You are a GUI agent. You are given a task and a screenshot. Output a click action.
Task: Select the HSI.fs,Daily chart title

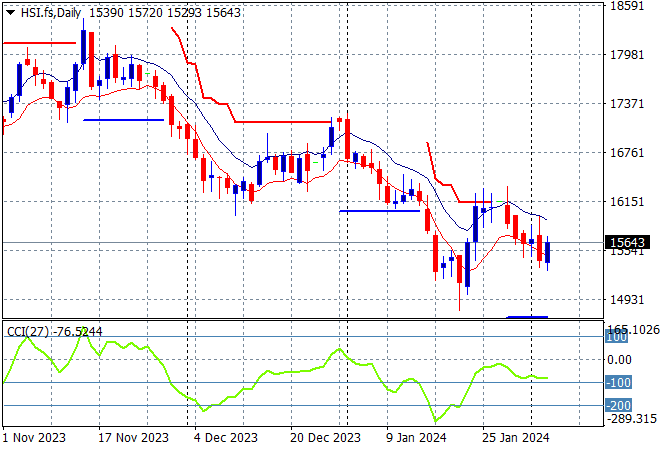click(50, 10)
